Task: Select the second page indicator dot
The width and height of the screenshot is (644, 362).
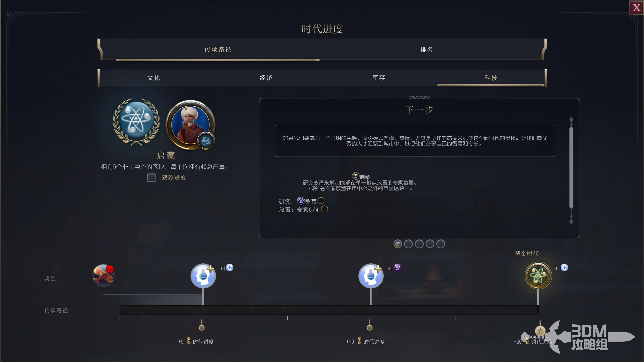Action: [x=408, y=244]
